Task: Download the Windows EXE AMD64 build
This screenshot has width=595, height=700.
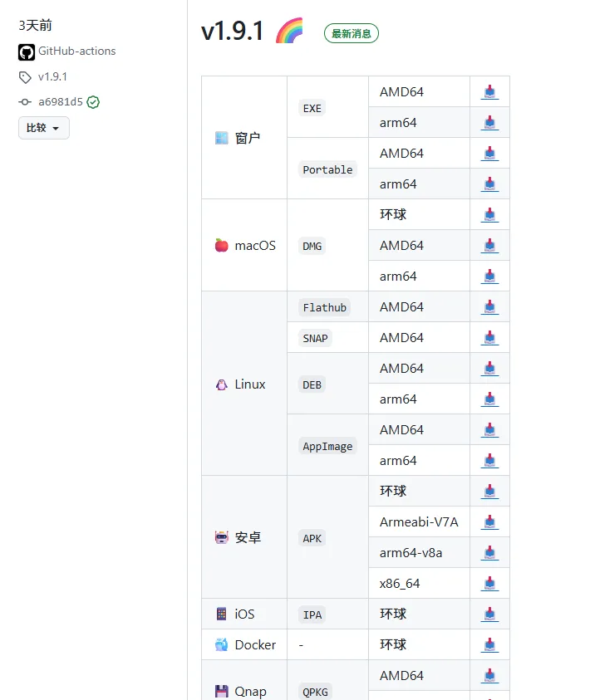Action: tap(489, 92)
